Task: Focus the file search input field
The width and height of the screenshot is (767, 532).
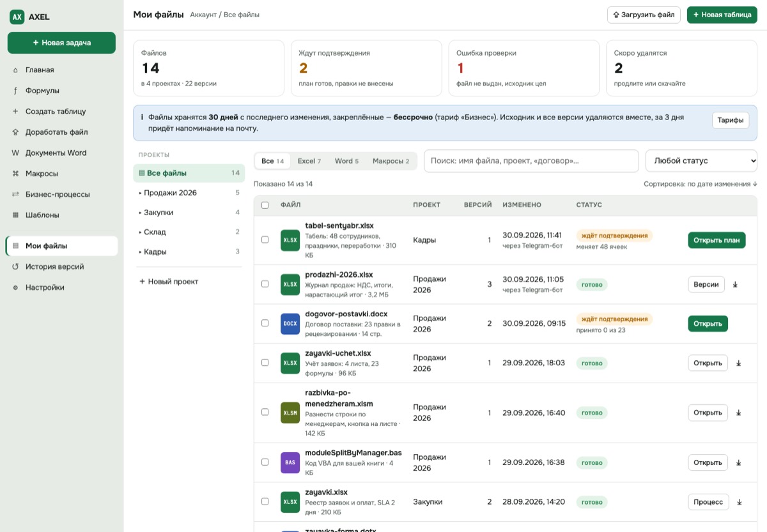Action: [531, 161]
